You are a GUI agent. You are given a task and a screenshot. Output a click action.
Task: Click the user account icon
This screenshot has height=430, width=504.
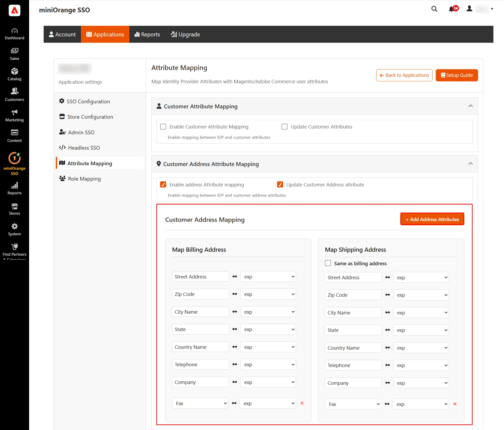coord(469,9)
